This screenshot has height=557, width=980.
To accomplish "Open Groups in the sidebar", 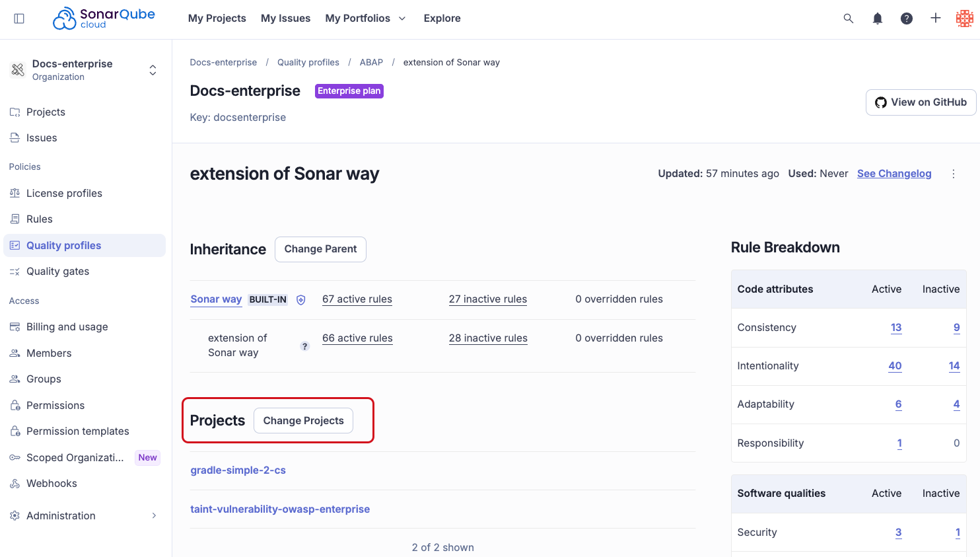I will coord(85,379).
